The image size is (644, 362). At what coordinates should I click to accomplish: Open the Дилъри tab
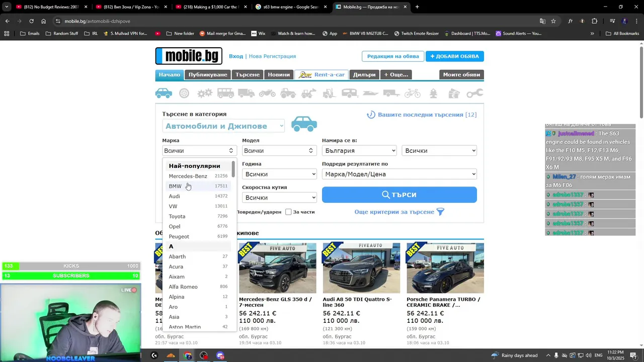(364, 74)
